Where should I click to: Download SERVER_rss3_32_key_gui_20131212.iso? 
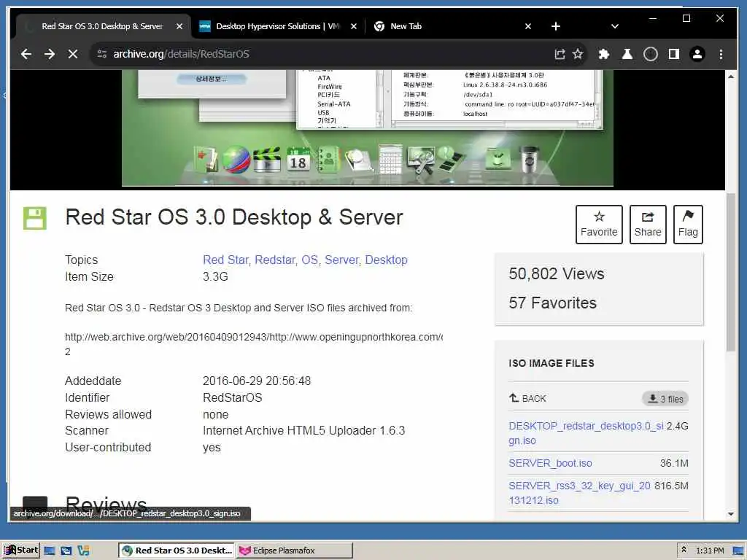pyautogui.click(x=578, y=493)
